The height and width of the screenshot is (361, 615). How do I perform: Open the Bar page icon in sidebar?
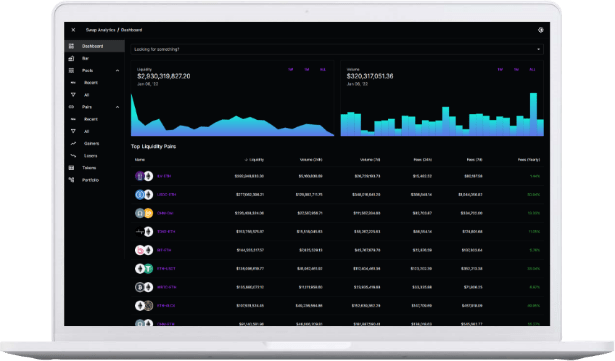71,58
